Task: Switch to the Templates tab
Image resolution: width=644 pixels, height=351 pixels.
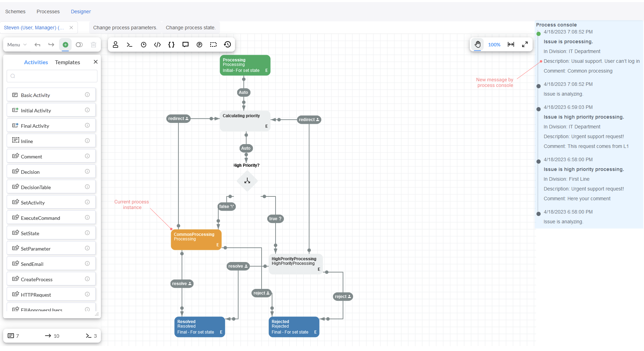Action: [x=67, y=62]
